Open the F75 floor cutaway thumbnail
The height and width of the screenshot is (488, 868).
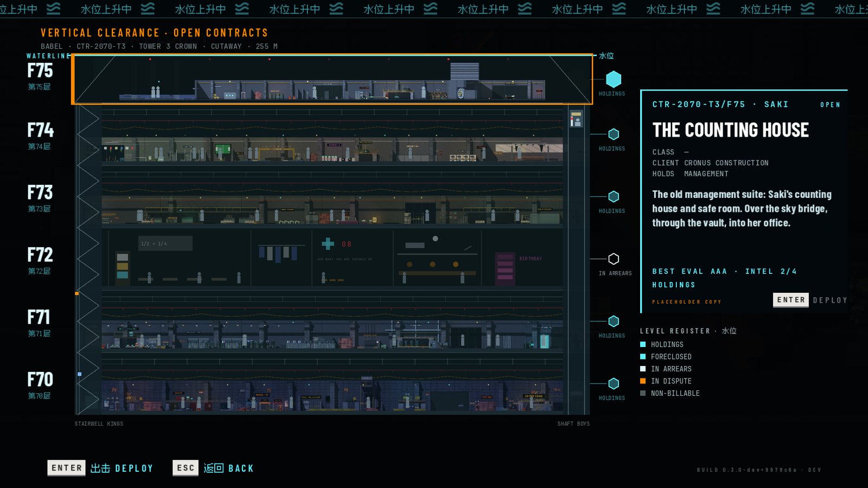[x=332, y=79]
